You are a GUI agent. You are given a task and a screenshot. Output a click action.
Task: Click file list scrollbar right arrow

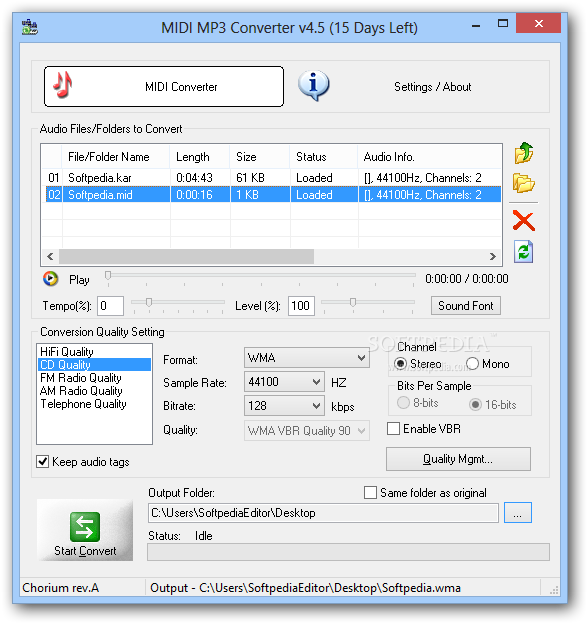(493, 256)
